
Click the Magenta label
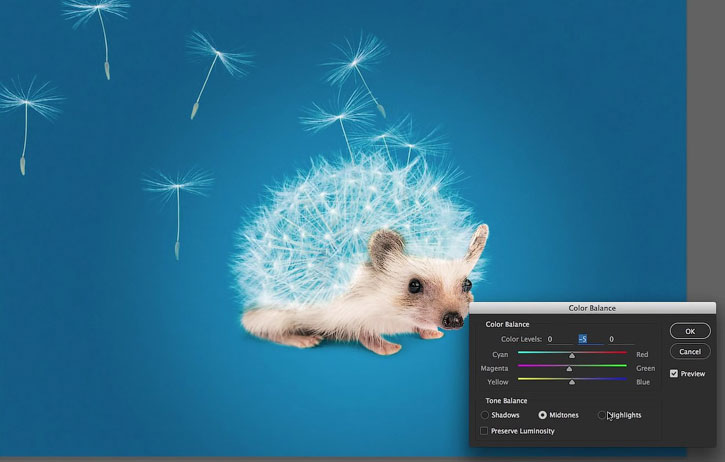494,368
